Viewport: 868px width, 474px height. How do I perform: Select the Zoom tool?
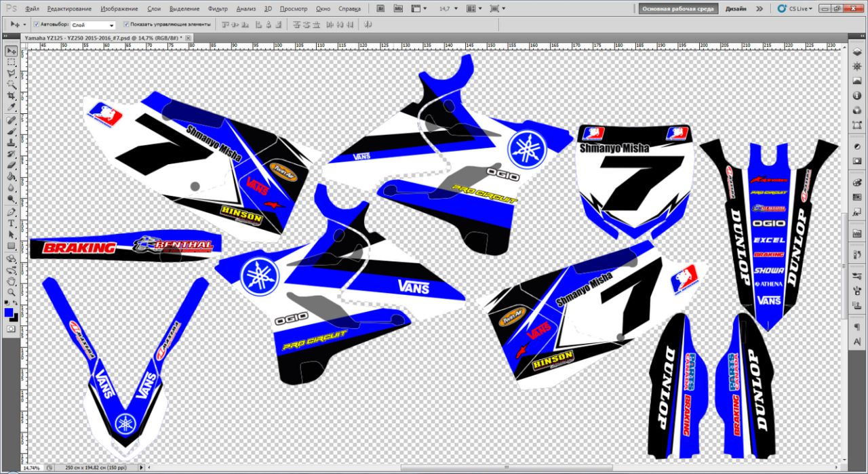[x=12, y=292]
